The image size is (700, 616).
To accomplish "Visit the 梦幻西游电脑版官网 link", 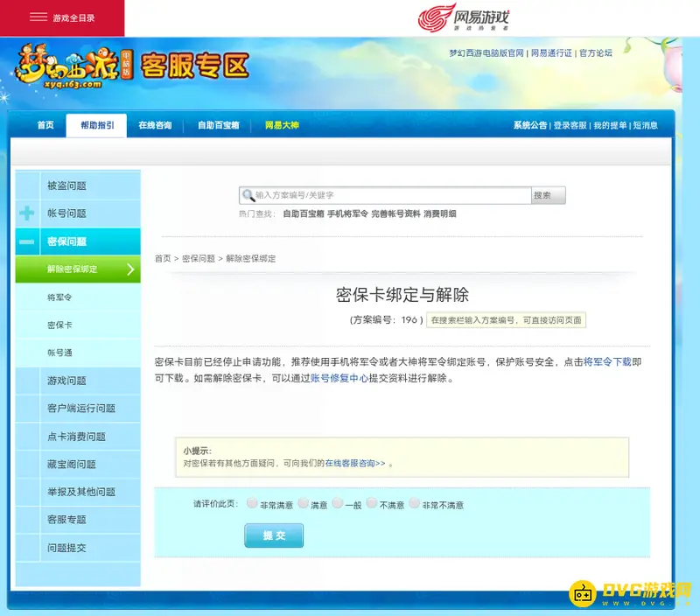I will pos(486,53).
